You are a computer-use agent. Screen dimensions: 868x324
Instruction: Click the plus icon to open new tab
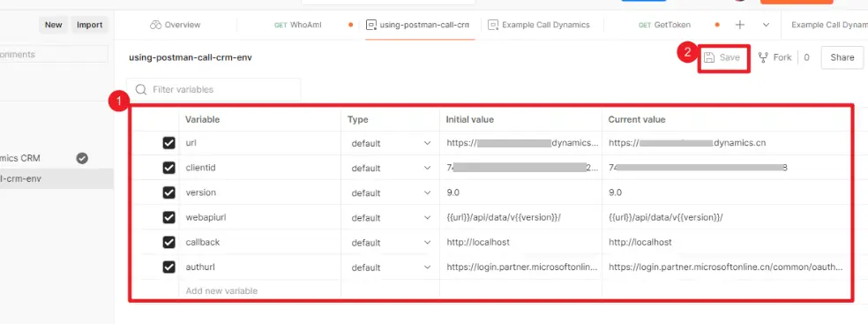coord(739,25)
